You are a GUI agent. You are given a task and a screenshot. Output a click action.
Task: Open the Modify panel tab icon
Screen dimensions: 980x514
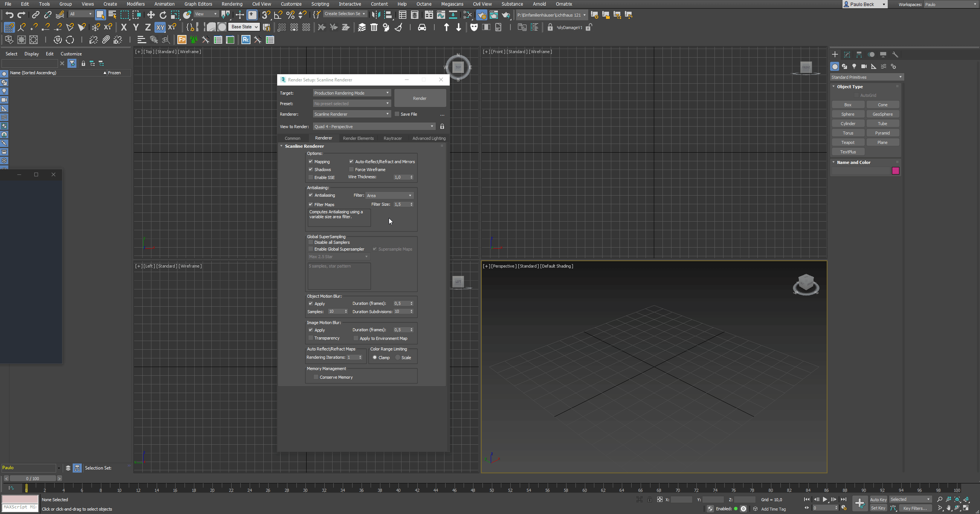coord(847,54)
